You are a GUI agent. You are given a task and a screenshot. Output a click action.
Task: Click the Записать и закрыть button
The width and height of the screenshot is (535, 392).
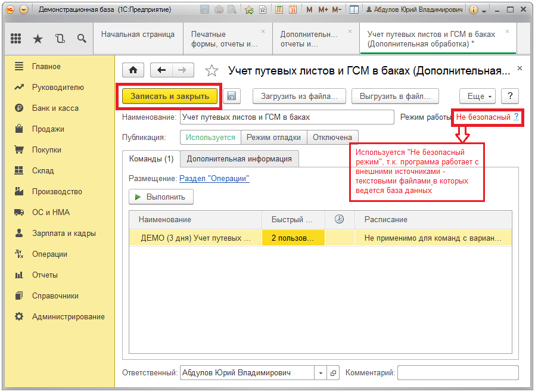(x=170, y=96)
